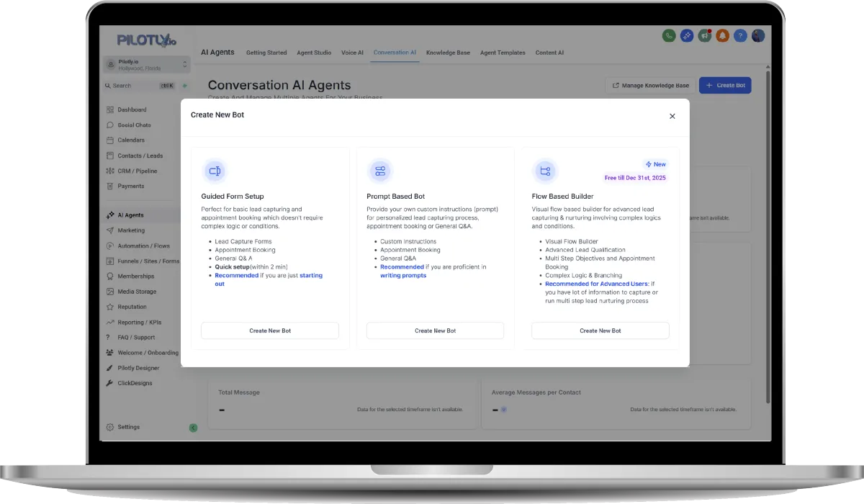The image size is (864, 504).
Task: Collapse the sidebar with green arrow
Action: pyautogui.click(x=193, y=428)
